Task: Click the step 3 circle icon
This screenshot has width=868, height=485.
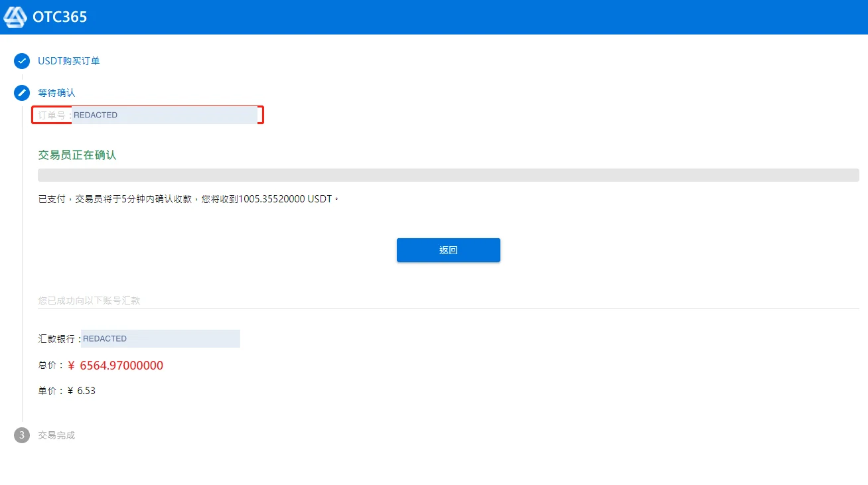Action: [x=22, y=435]
